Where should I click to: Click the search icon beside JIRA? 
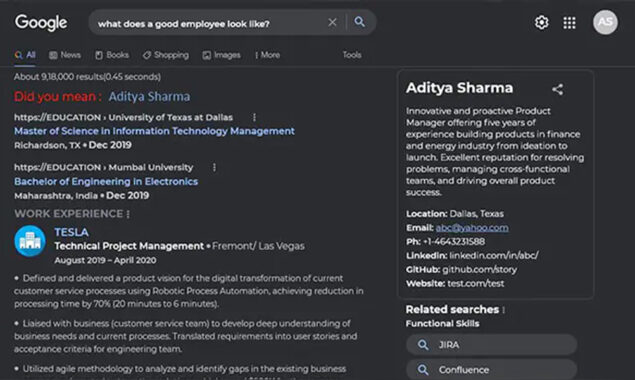(x=423, y=345)
